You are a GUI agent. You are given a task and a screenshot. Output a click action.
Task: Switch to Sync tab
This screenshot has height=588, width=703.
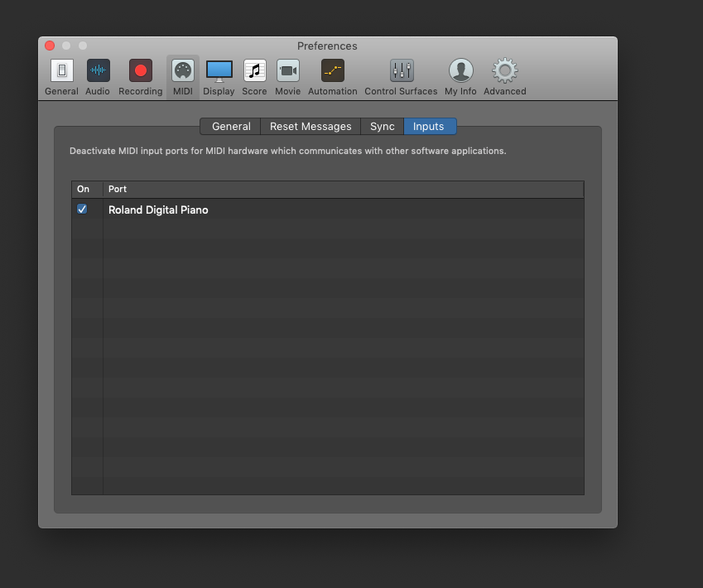pyautogui.click(x=383, y=127)
